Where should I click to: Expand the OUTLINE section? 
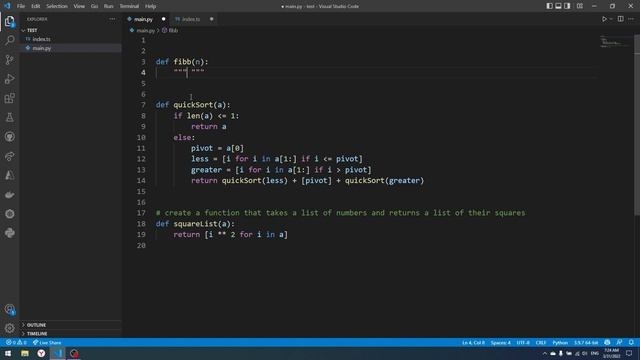70,325
